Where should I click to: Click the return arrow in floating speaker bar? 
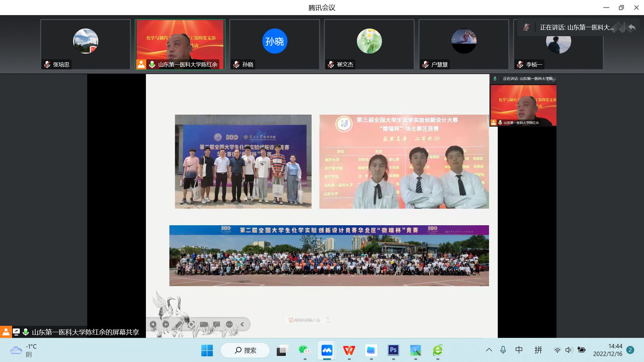[x=632, y=27]
